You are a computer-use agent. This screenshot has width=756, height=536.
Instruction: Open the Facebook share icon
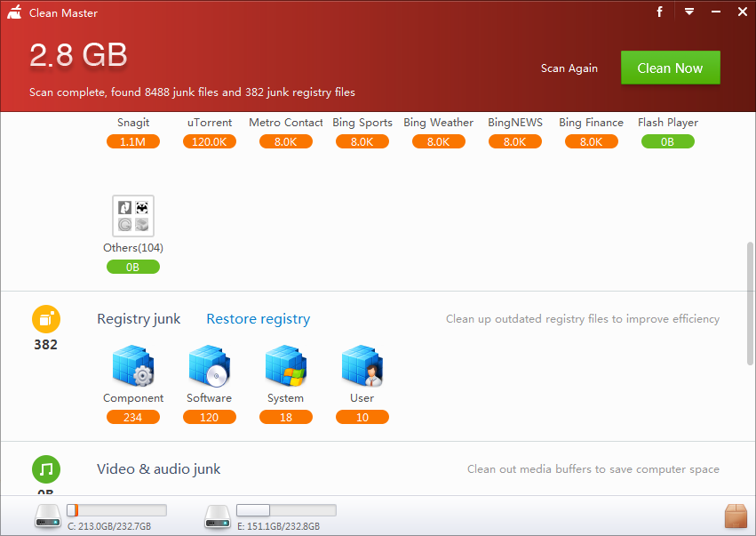[659, 12]
